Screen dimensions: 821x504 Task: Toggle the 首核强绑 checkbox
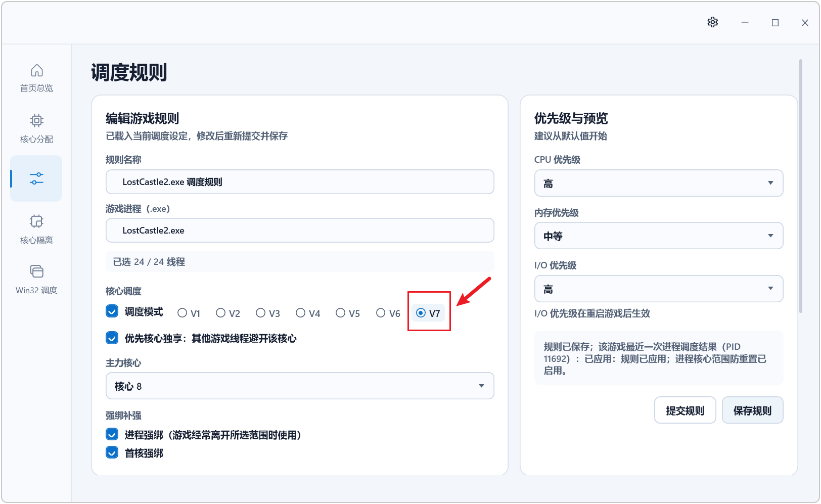tap(112, 452)
